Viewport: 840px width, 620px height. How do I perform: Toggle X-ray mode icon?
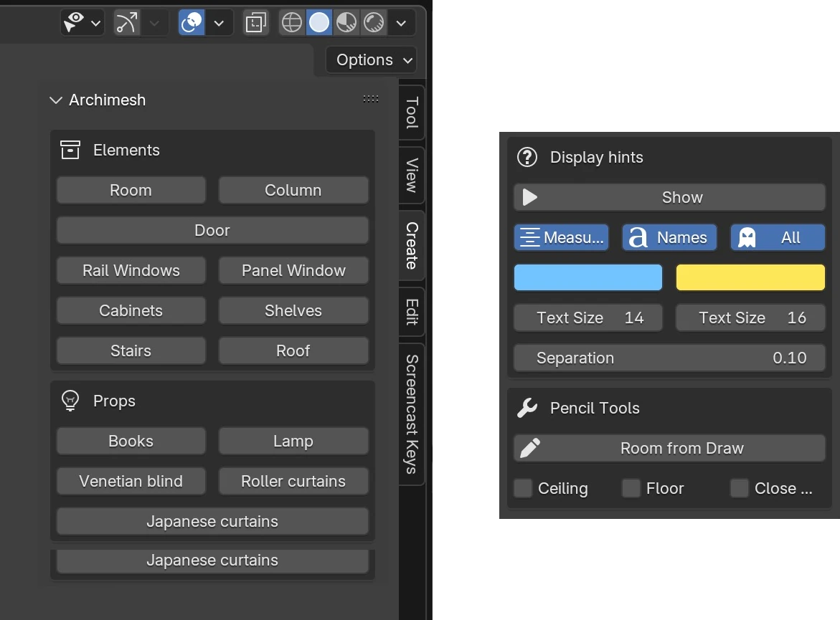click(x=255, y=24)
